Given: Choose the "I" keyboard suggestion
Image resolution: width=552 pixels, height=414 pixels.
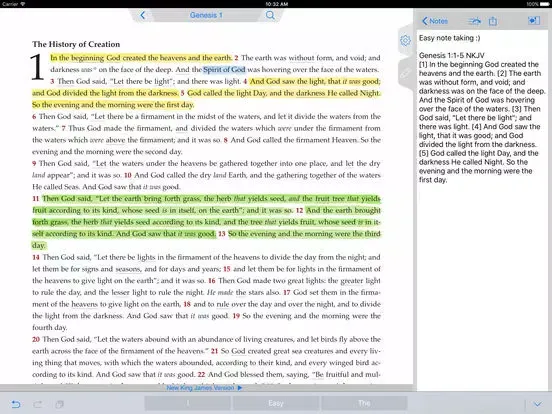Looking at the screenshot, I should pyautogui.click(x=188, y=403).
